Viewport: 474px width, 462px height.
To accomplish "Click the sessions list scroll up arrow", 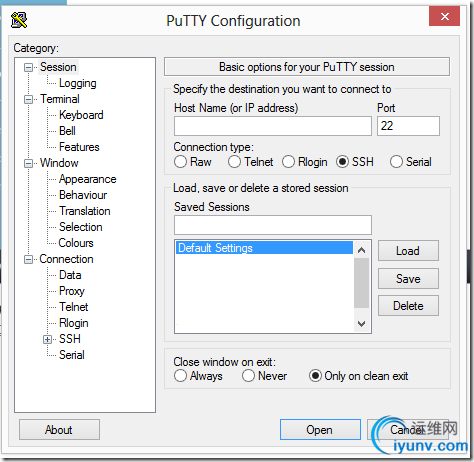I will [362, 250].
